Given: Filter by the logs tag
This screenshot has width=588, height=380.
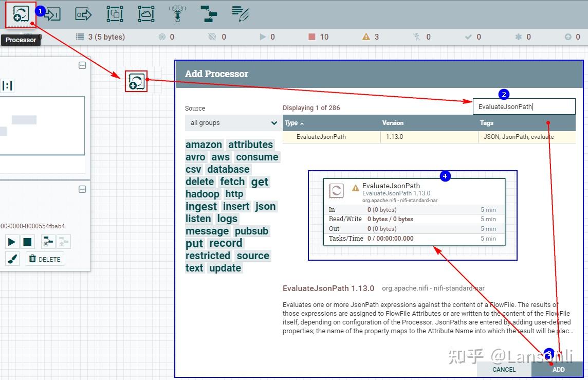Looking at the screenshot, I should 227,219.
